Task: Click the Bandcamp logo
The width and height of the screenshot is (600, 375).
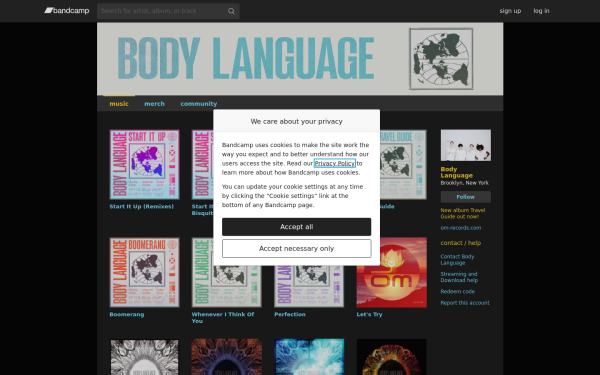Action: [x=67, y=11]
